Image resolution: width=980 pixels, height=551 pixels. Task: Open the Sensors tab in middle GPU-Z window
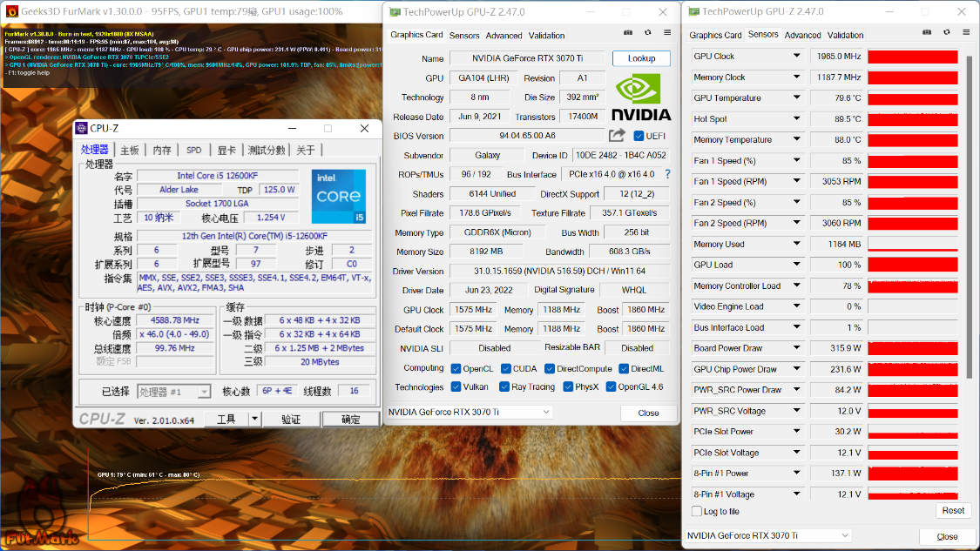(464, 36)
